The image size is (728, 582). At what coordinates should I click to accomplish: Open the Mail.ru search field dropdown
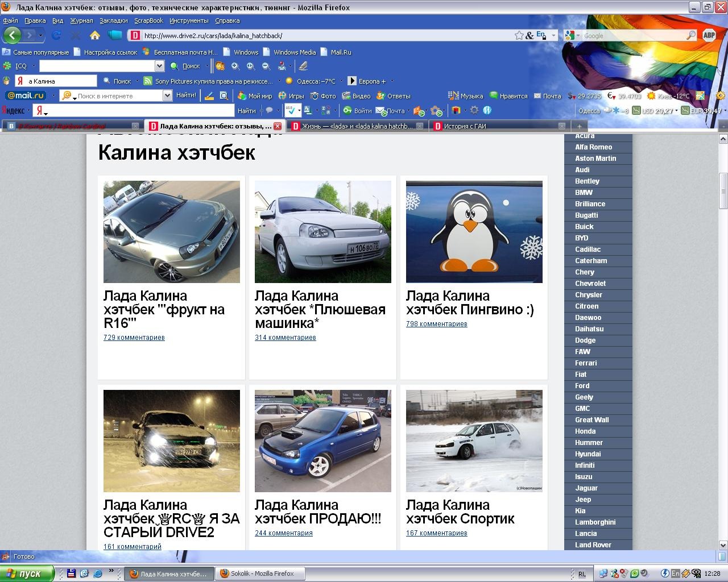pyautogui.click(x=167, y=95)
